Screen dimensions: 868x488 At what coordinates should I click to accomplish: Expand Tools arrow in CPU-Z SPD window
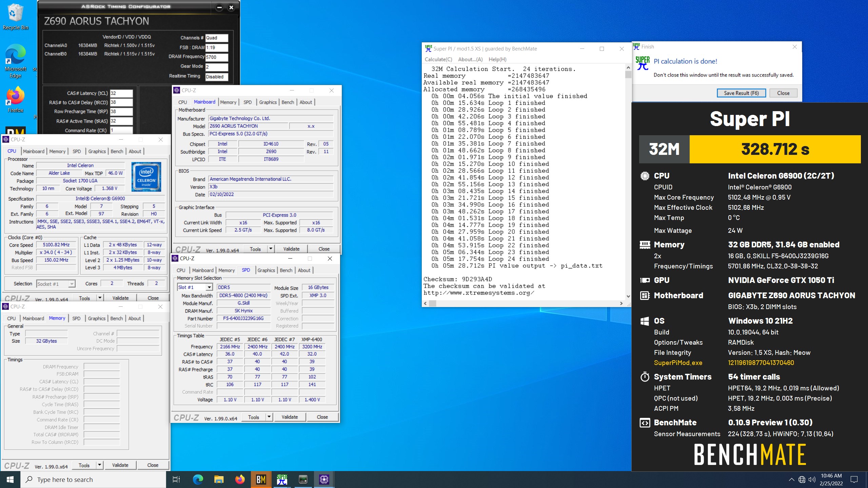269,417
